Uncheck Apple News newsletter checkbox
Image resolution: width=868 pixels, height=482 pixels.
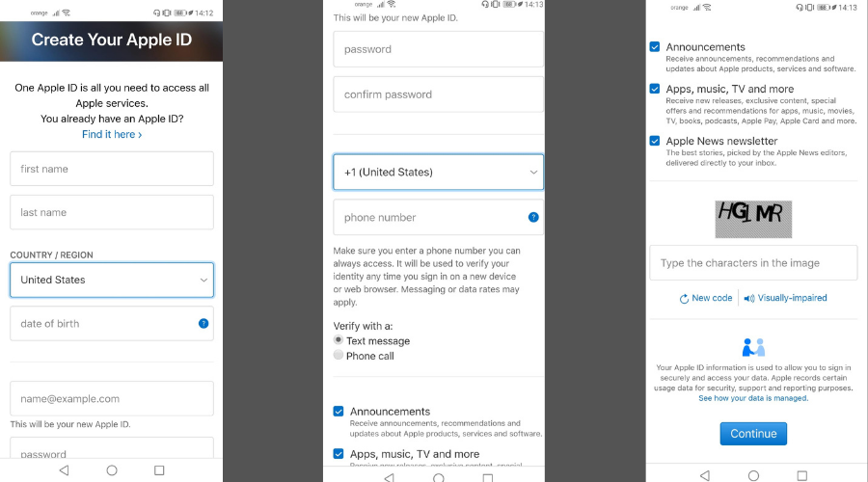tap(655, 141)
